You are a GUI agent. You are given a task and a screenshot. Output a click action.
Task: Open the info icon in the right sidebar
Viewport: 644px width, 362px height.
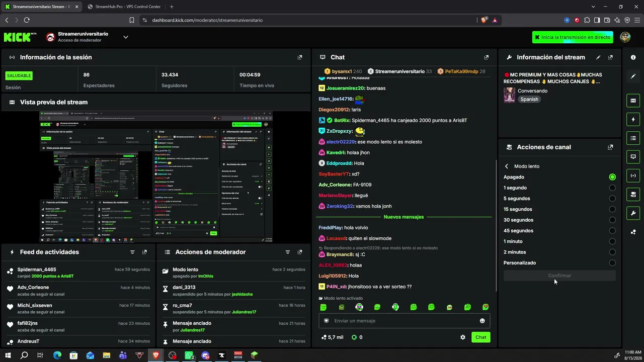tap(633, 57)
